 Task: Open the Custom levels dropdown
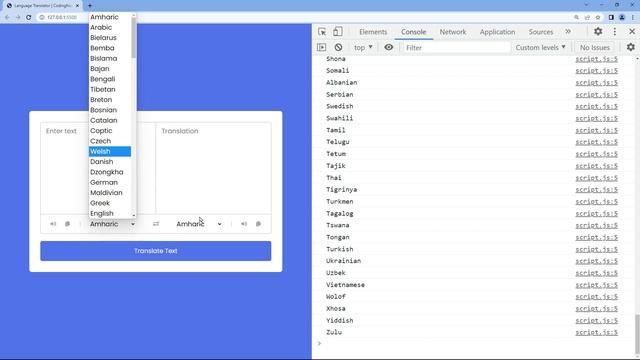[540, 47]
